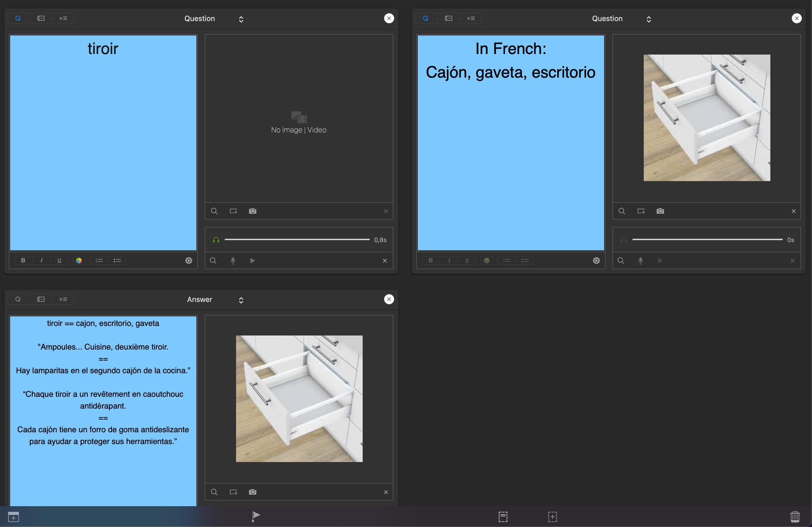This screenshot has height=527, width=812.
Task: Select the drawer image thumbnail on the Answer
Action: click(x=299, y=398)
